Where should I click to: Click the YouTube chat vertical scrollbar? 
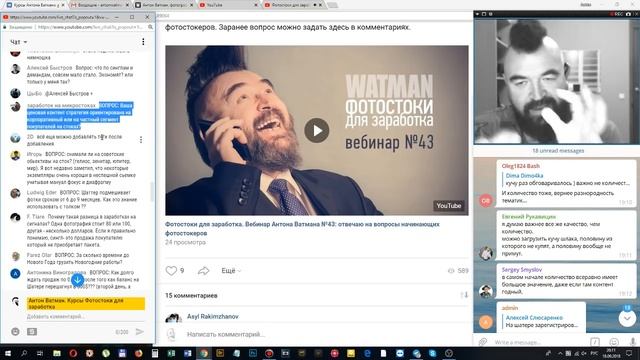coord(152,192)
